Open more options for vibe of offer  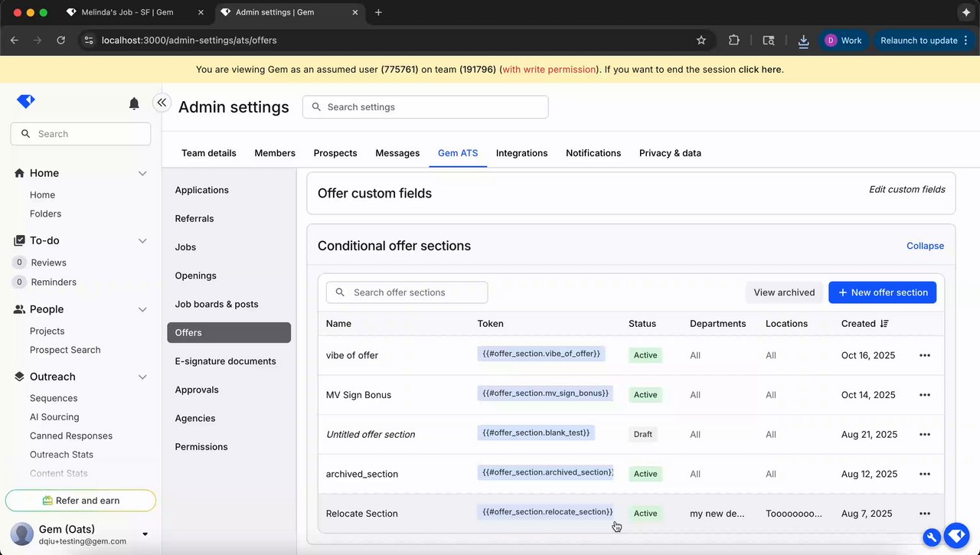925,355
